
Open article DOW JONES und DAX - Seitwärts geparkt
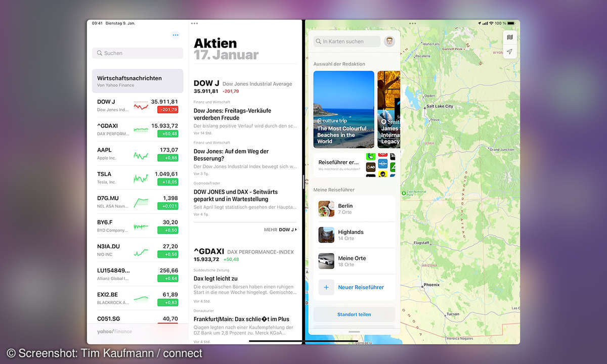coord(245,199)
